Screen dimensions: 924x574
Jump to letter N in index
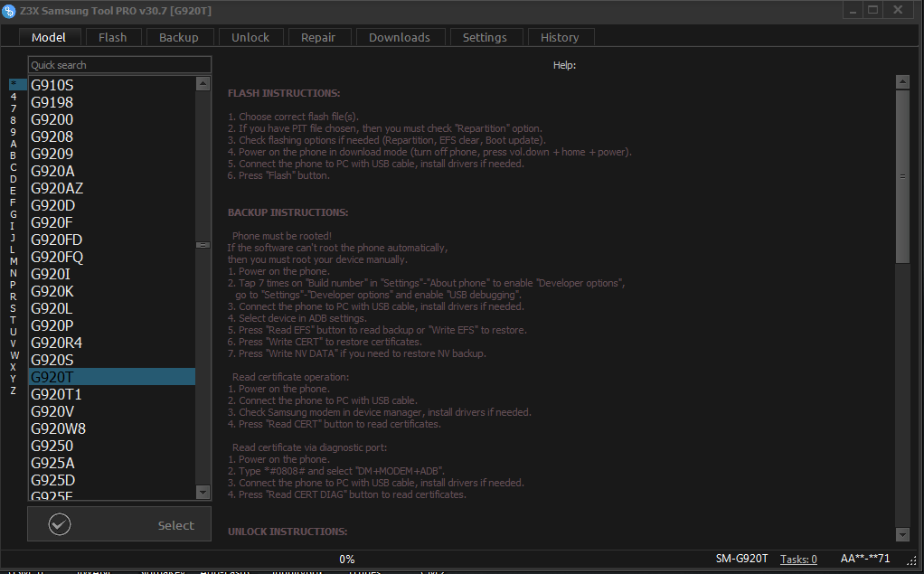14,273
